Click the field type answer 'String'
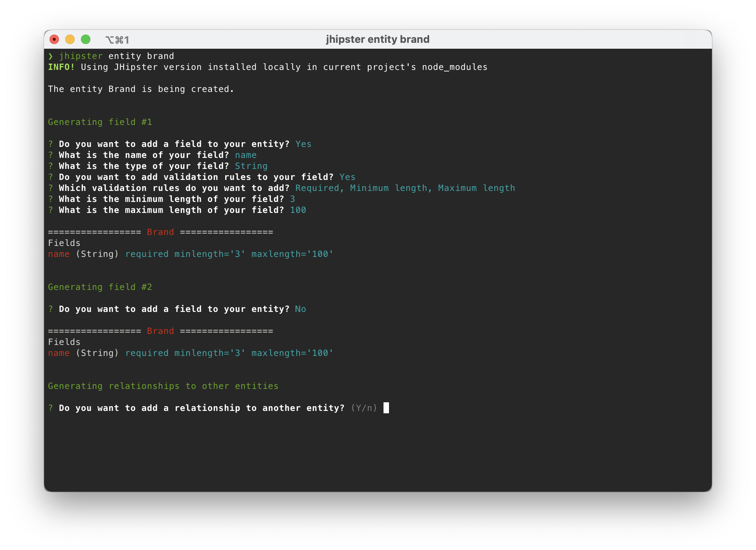The height and width of the screenshot is (550, 756). tap(251, 166)
